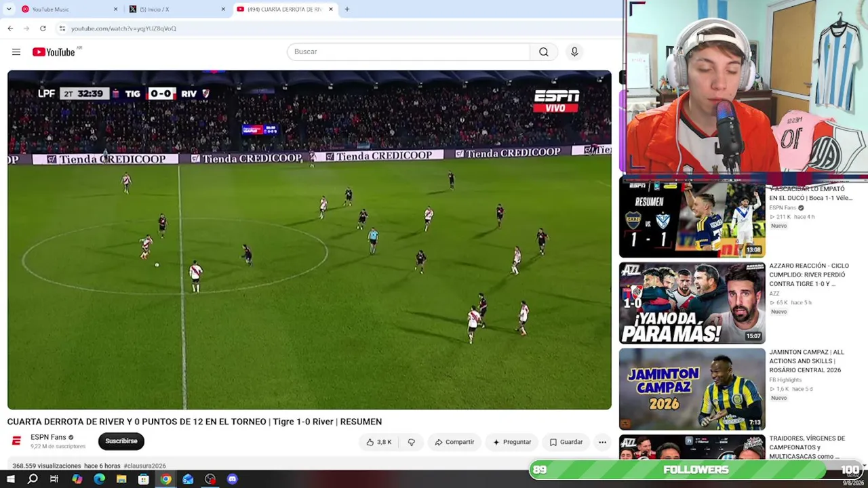Screen dimensions: 868x488
Task: Click the 'ESPN Fans' channel under Boca video
Action: [783, 207]
